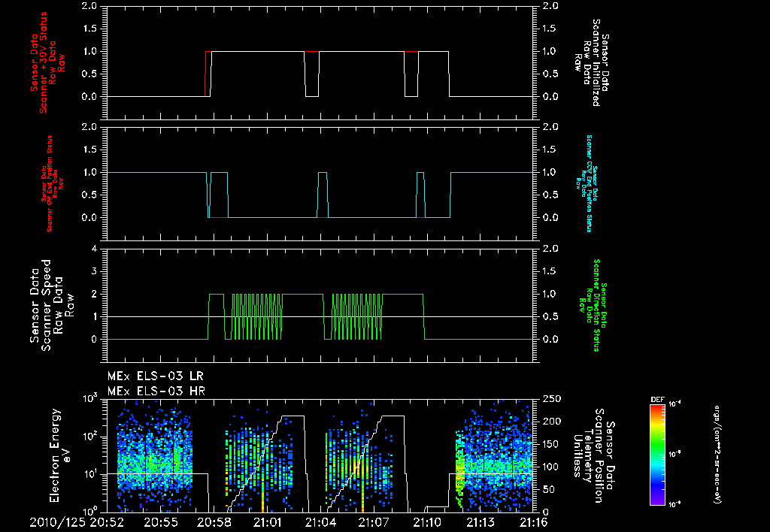The height and width of the screenshot is (532, 770).
Task: Pick the '21:01' time axis tick label
Action: click(x=267, y=523)
